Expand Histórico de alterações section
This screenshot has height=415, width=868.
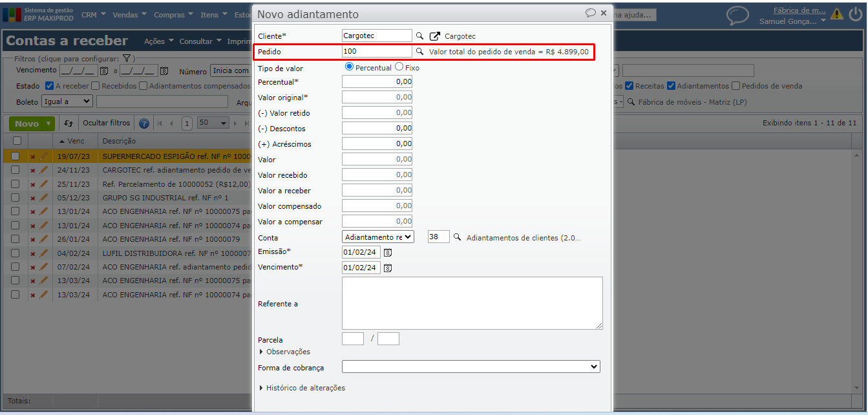click(302, 388)
